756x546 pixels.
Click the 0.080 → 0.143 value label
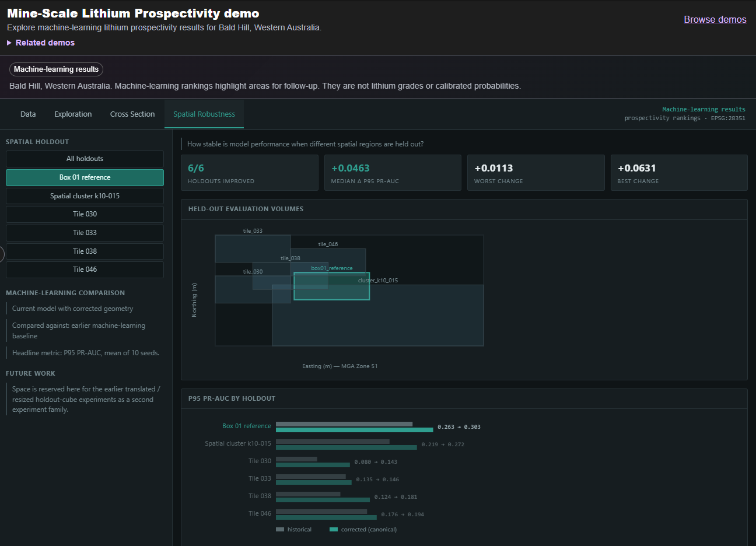coord(376,462)
